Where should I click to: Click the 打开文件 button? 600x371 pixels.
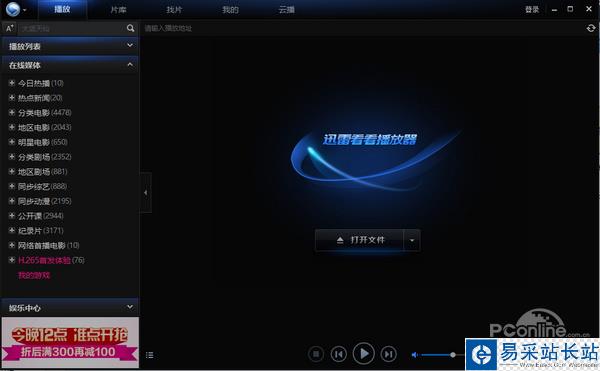[x=359, y=240]
